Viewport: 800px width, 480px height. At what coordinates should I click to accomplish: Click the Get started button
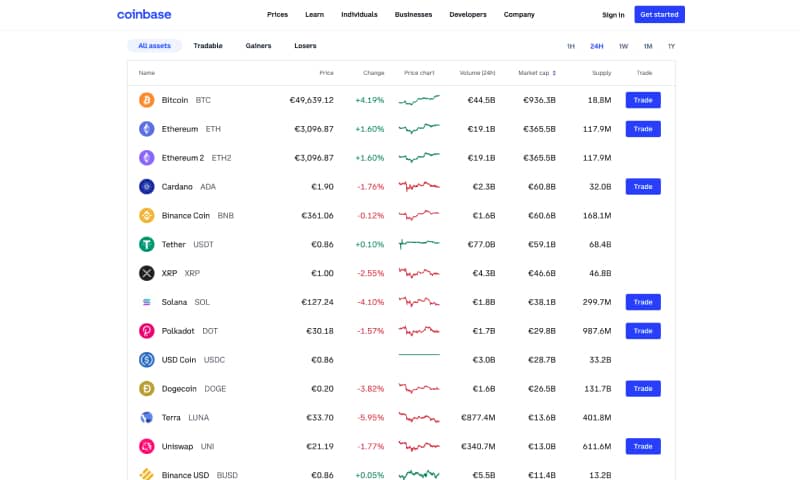click(x=659, y=14)
